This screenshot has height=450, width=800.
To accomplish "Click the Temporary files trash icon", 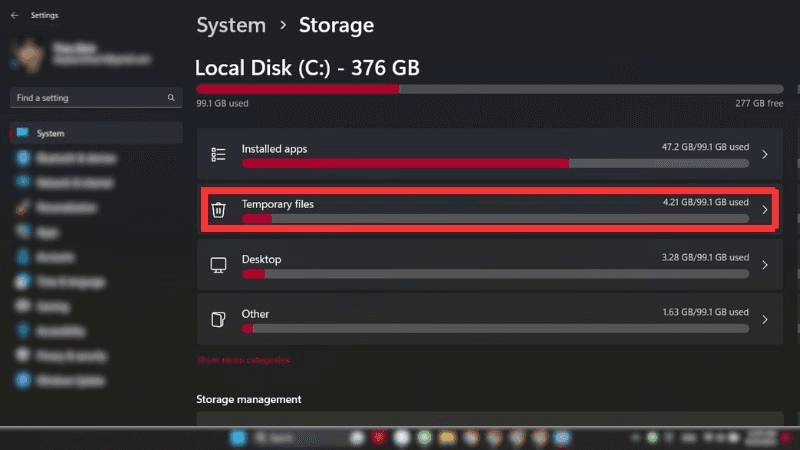I will 218,210.
